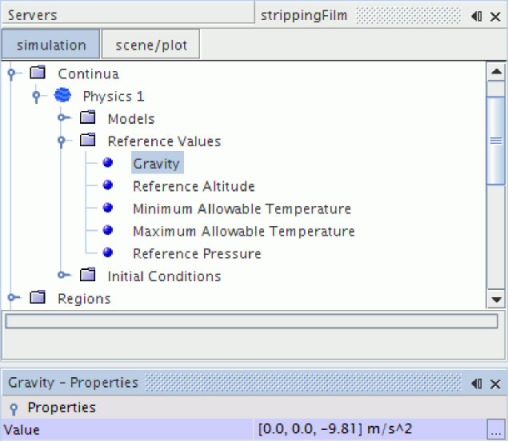508x442 pixels.
Task: Click the Continua folder icon
Action: pyautogui.click(x=38, y=72)
